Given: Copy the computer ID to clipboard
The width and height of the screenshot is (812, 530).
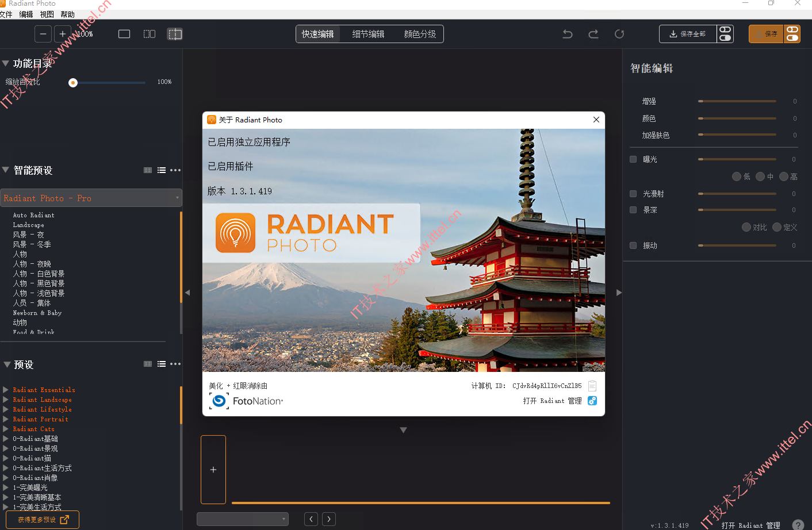Looking at the screenshot, I should tap(592, 386).
